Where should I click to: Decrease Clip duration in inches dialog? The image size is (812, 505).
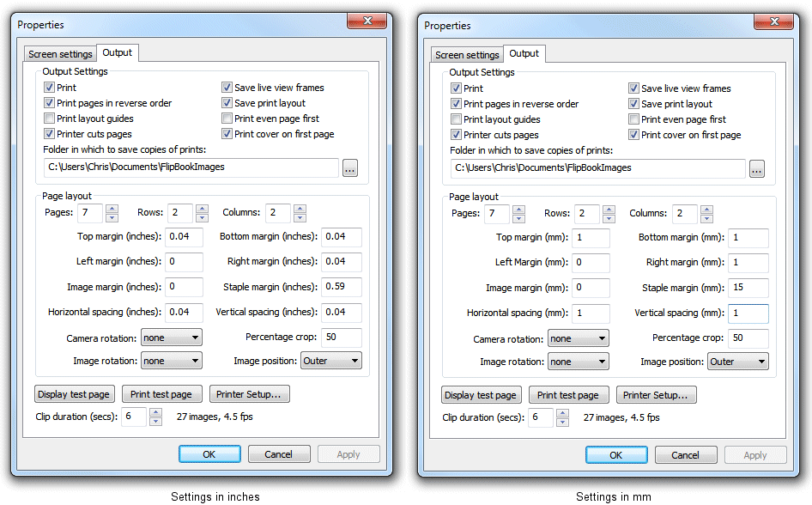156,421
